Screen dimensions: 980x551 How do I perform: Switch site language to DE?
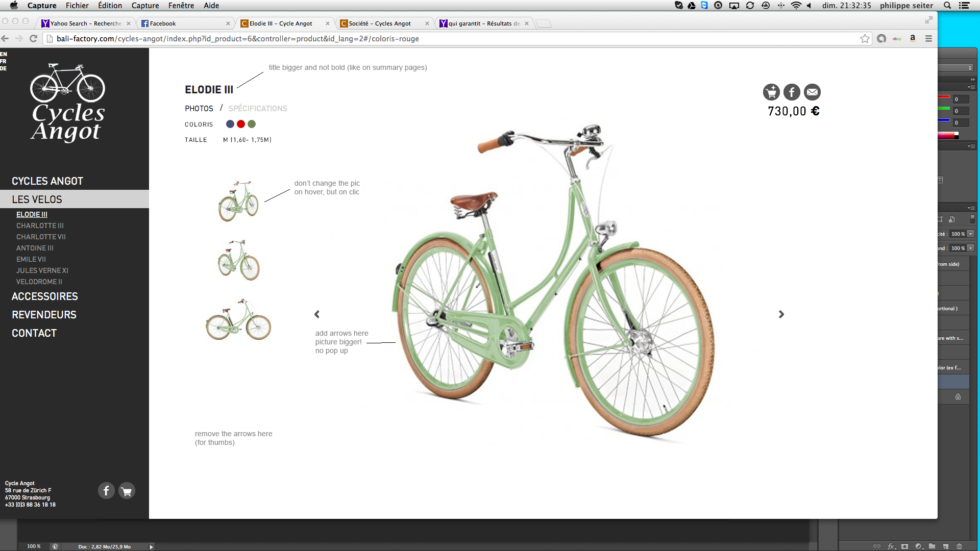coord(4,68)
